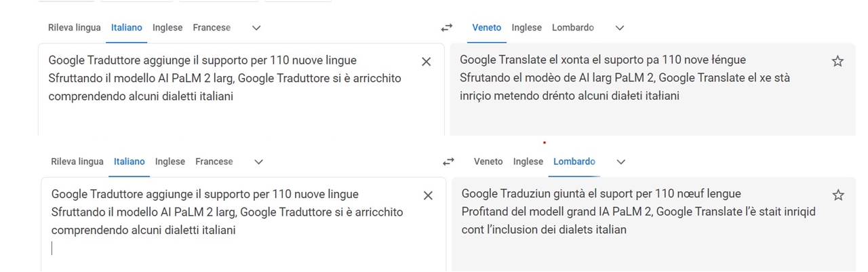868x272 pixels.
Task: Swap languages in the lower translator
Action: coord(448,161)
